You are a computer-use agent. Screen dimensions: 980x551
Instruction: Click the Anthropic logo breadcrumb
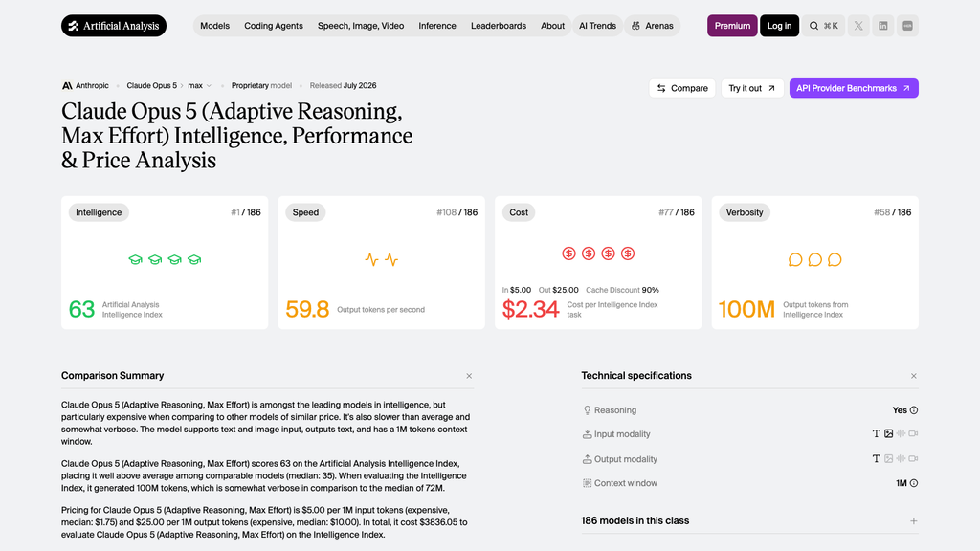pos(85,85)
